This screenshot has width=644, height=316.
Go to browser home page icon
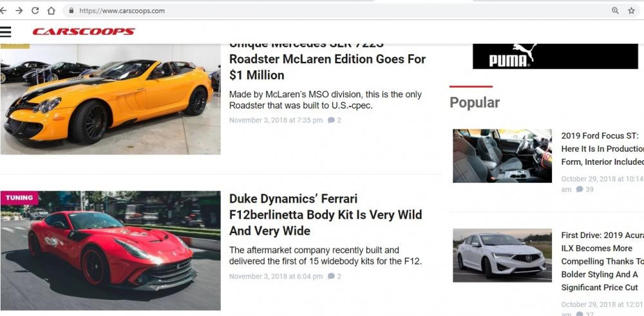tap(51, 10)
